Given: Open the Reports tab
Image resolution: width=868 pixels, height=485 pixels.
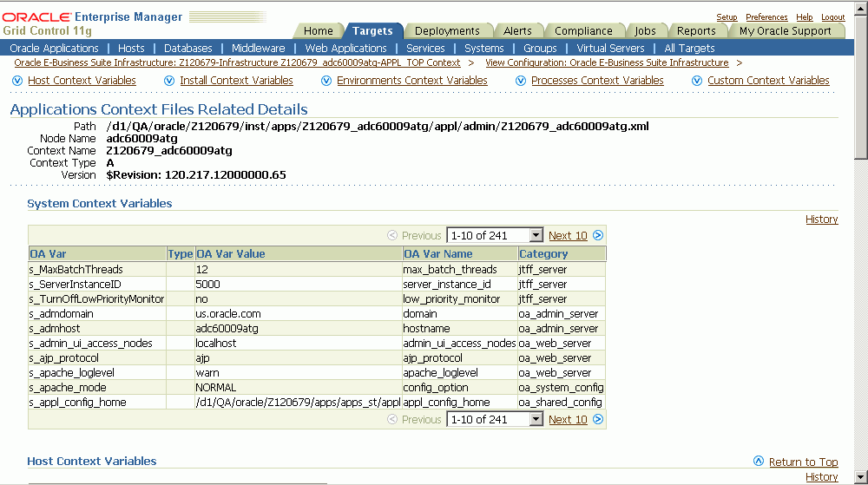Looking at the screenshot, I should pyautogui.click(x=696, y=31).
